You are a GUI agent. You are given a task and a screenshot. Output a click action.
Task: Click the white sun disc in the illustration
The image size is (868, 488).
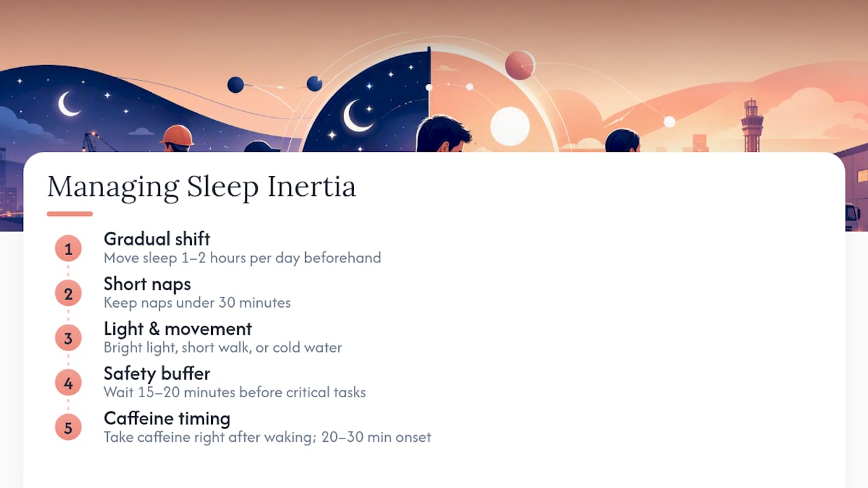tap(510, 127)
